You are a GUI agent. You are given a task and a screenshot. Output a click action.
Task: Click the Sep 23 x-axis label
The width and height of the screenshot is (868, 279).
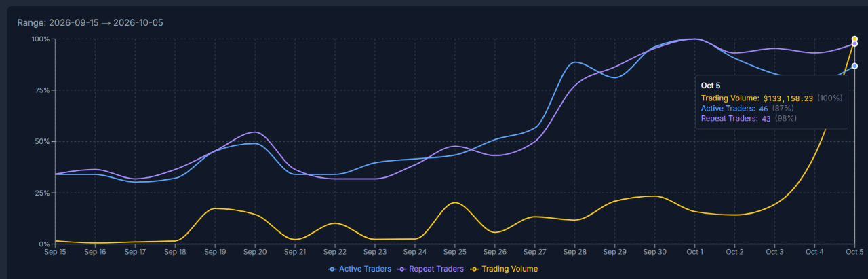click(x=375, y=251)
